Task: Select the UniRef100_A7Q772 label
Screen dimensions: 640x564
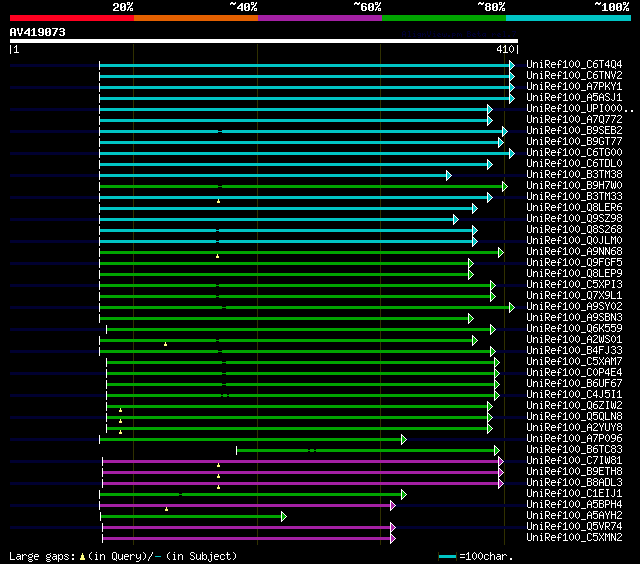Action: (574, 120)
